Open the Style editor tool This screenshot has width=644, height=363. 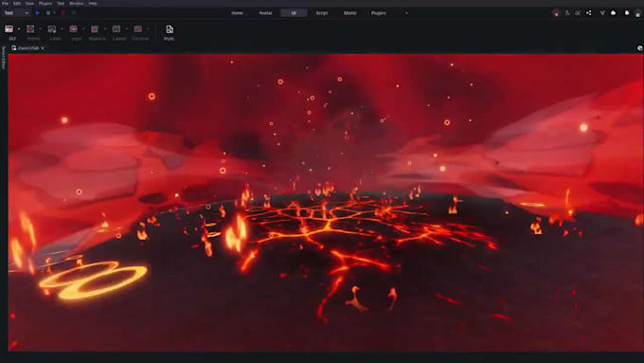coord(170,32)
